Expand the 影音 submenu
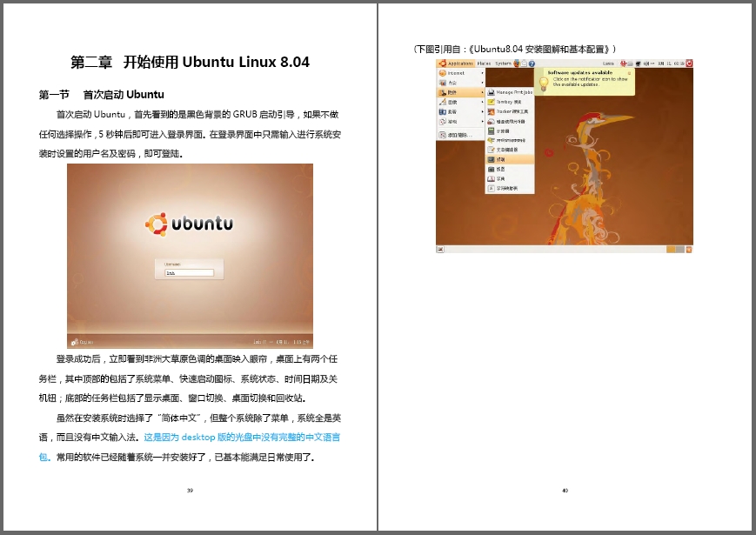This screenshot has height=535, width=756. click(460, 112)
